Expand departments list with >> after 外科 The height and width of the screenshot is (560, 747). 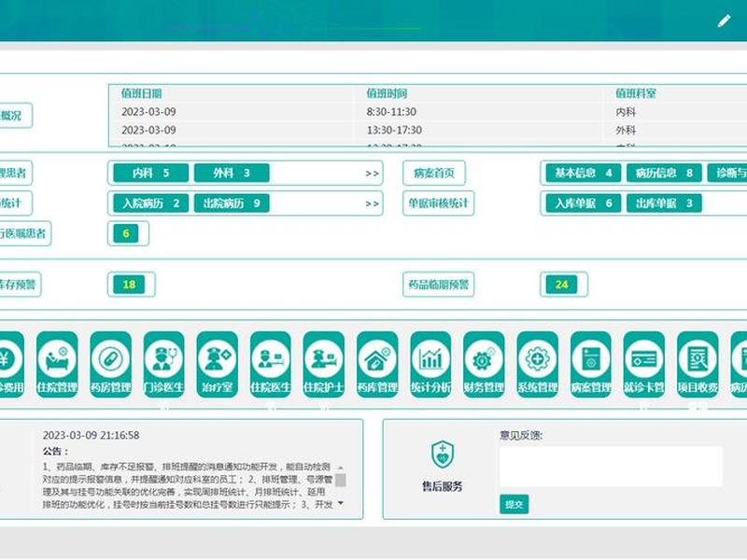click(372, 174)
